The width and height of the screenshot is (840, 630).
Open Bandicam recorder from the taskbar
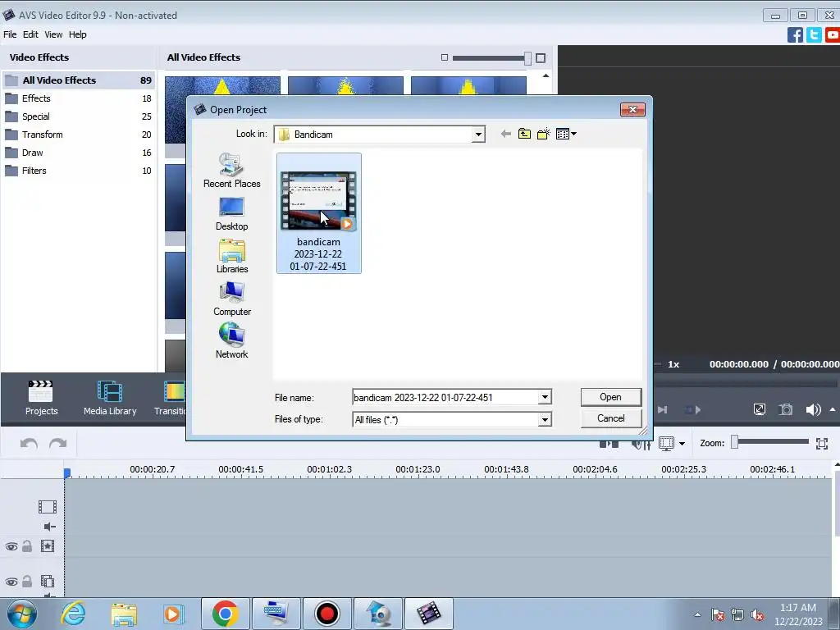[x=326, y=614]
